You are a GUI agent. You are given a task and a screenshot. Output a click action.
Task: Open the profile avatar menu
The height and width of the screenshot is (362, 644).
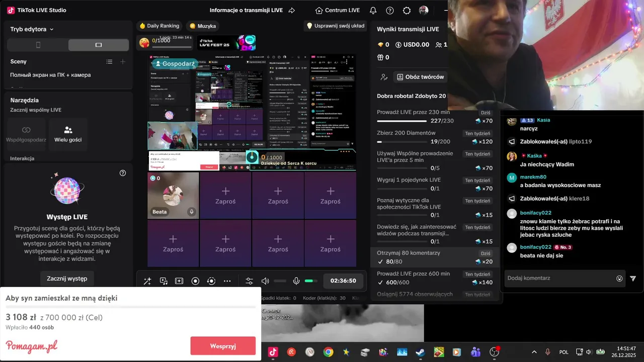tap(424, 10)
